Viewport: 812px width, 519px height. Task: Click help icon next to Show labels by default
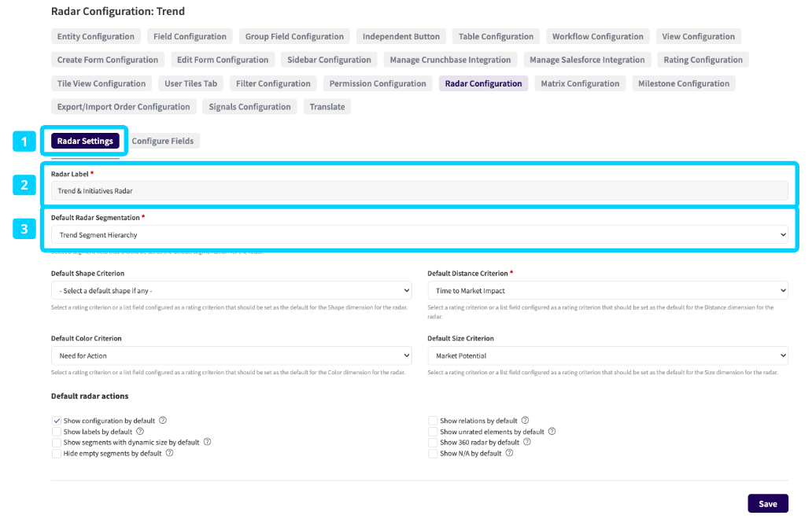pos(140,432)
